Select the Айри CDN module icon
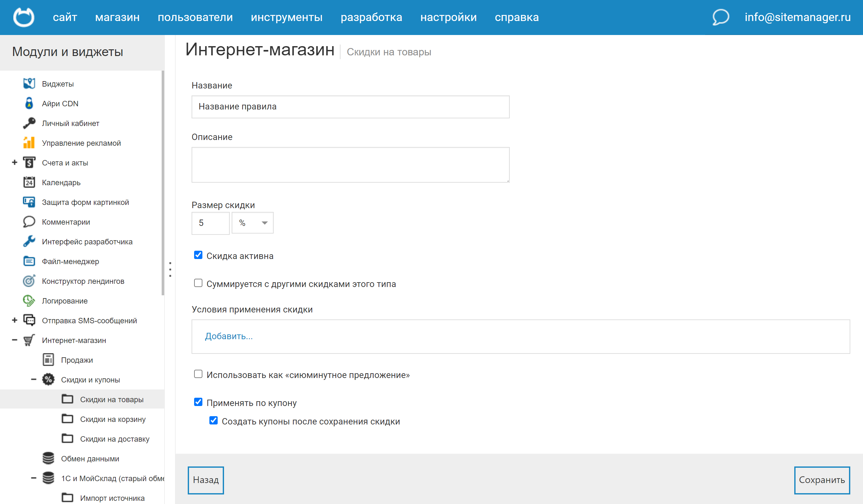The height and width of the screenshot is (504, 863). click(29, 103)
